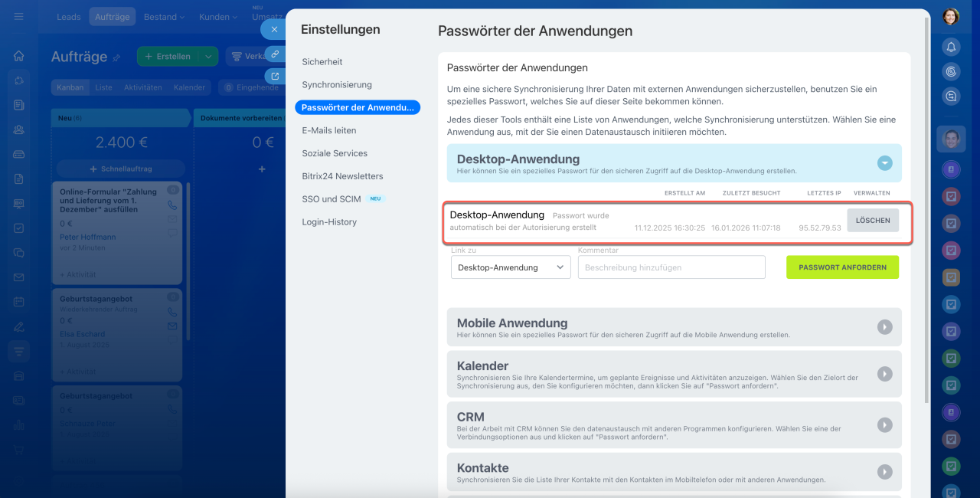Select the male user avatar in right bar

pyautogui.click(x=951, y=139)
